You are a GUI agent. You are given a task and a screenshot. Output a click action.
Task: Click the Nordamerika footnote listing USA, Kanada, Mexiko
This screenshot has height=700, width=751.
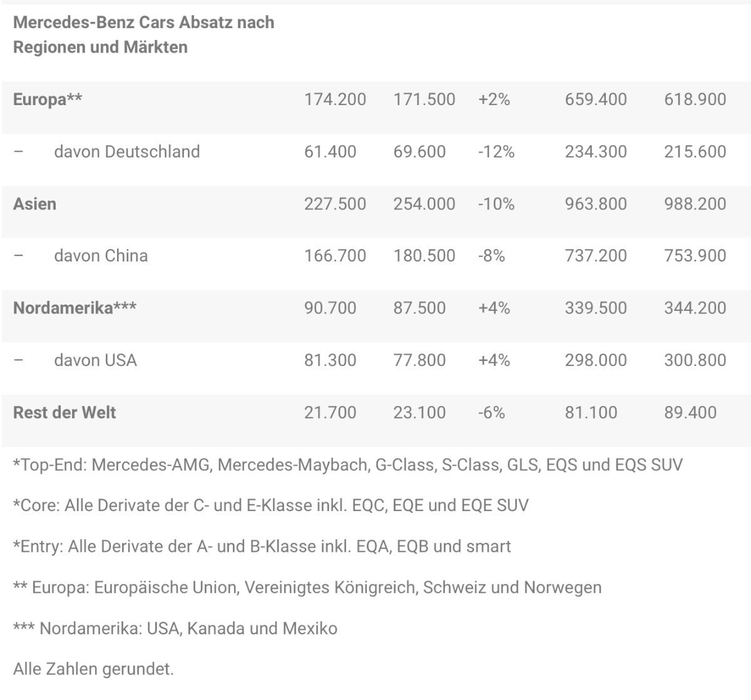[x=175, y=628]
